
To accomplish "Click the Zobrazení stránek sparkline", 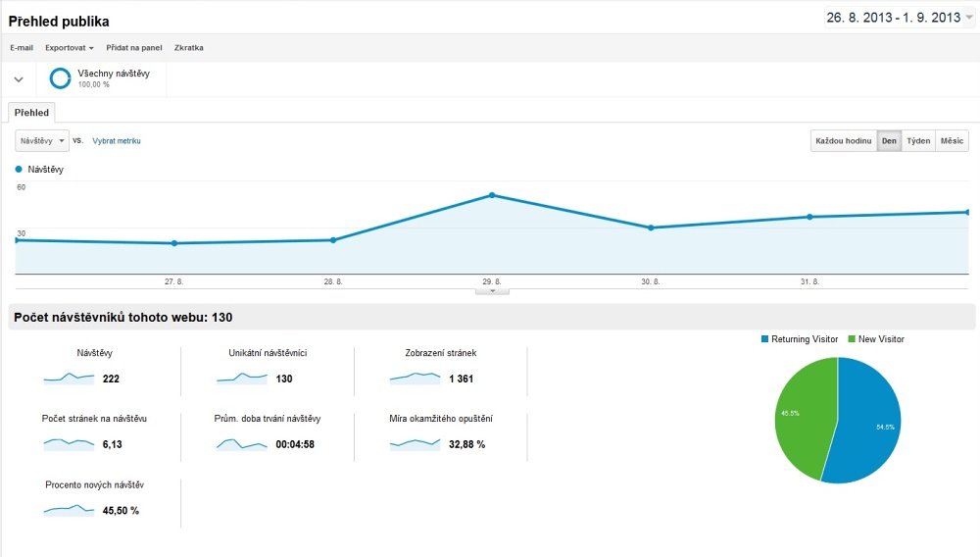I will [x=415, y=378].
